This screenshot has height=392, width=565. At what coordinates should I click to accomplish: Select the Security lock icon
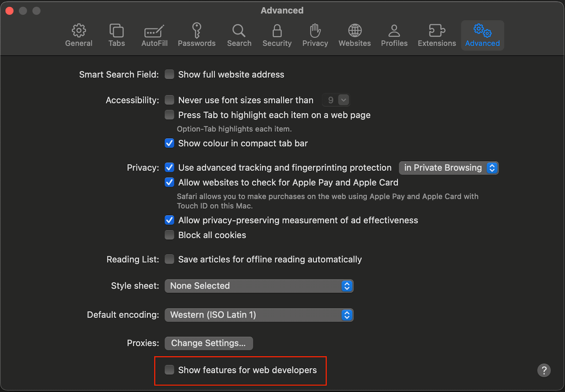coord(277,34)
